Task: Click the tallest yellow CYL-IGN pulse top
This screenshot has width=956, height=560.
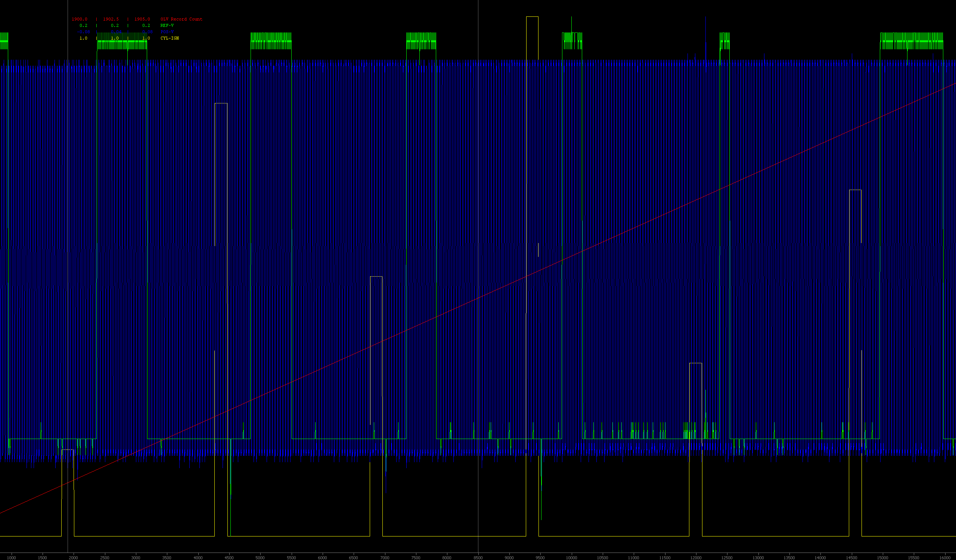Action: click(532, 17)
